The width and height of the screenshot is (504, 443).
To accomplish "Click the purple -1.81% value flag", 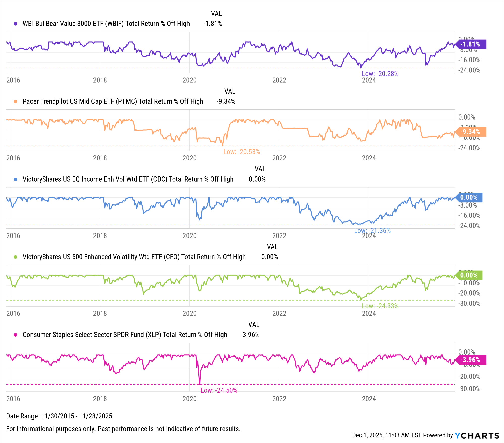I will [x=470, y=44].
